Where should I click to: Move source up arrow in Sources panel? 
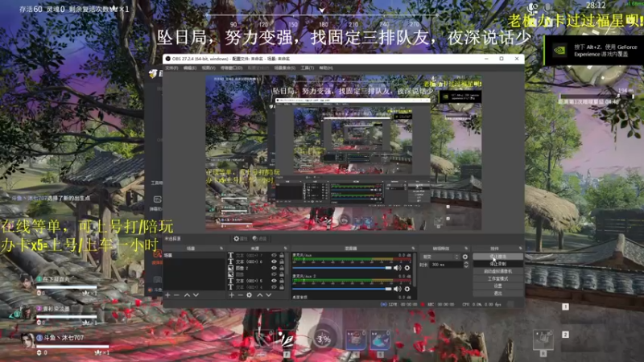click(259, 294)
